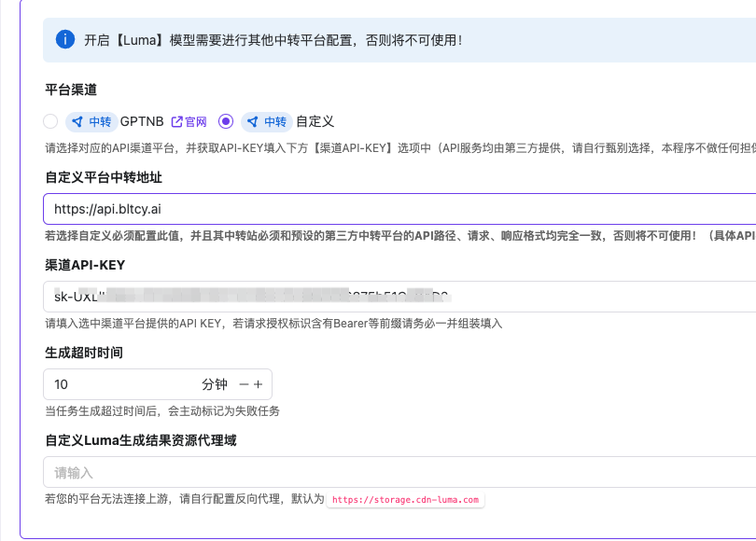Click the blue info icon in banner

[x=65, y=39]
